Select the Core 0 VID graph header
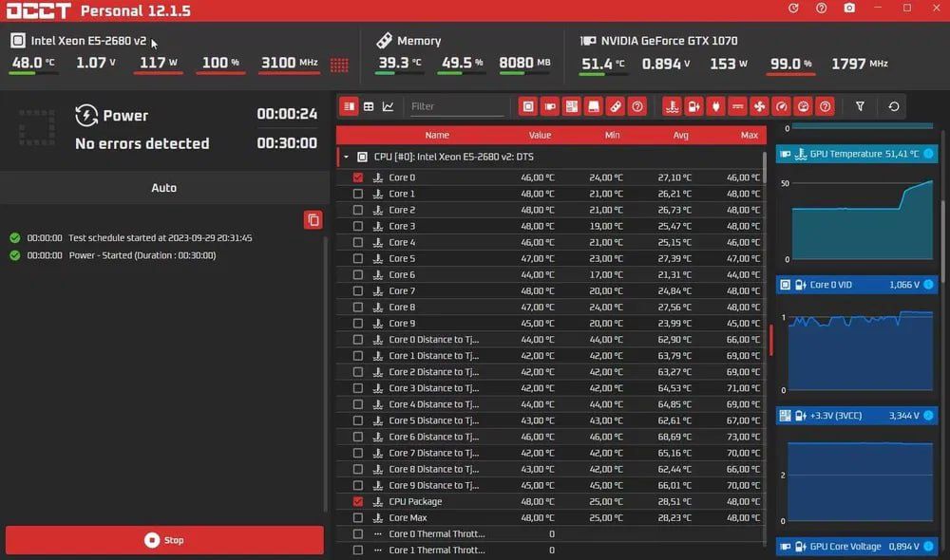This screenshot has height=560, width=950. pos(857,285)
